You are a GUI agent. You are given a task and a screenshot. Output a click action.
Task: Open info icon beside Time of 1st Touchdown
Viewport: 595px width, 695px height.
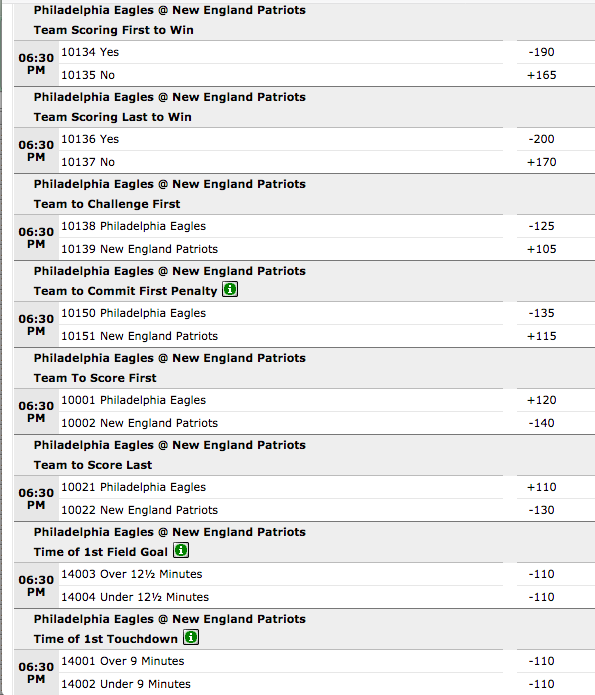[191, 637]
